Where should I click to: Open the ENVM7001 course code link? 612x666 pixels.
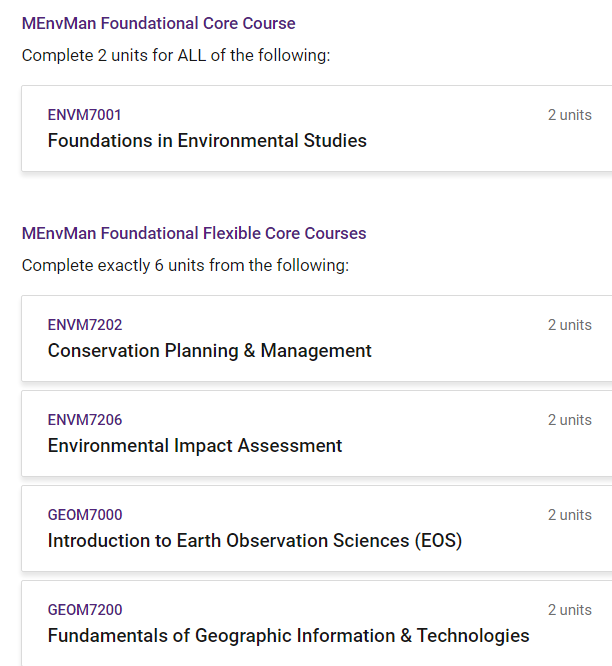[84, 115]
